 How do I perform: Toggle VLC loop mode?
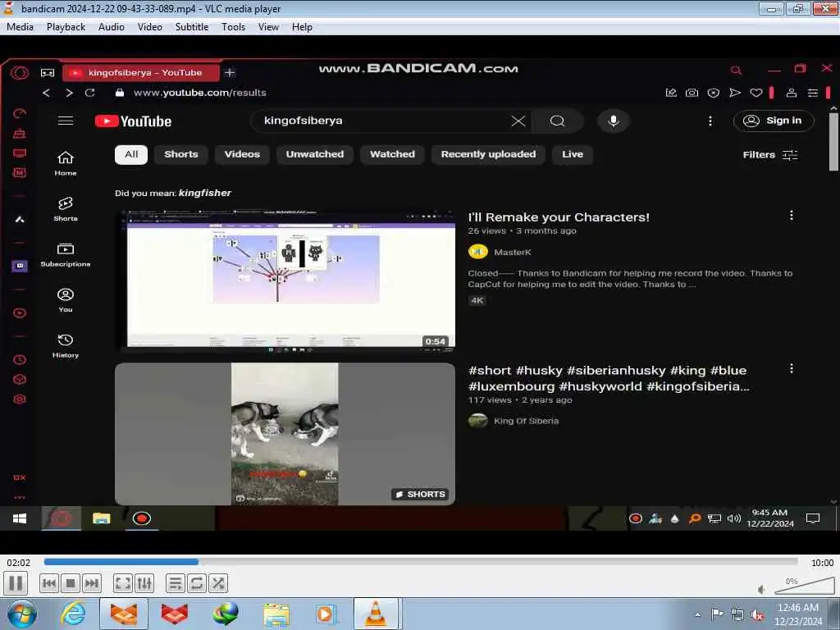pos(197,583)
